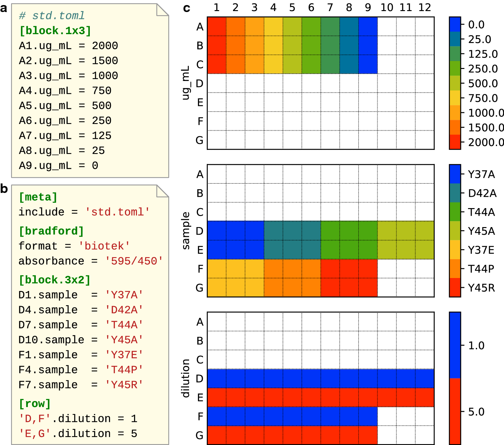
Task: Click the D4.sample = 'D42A' line
Action: coord(81,309)
